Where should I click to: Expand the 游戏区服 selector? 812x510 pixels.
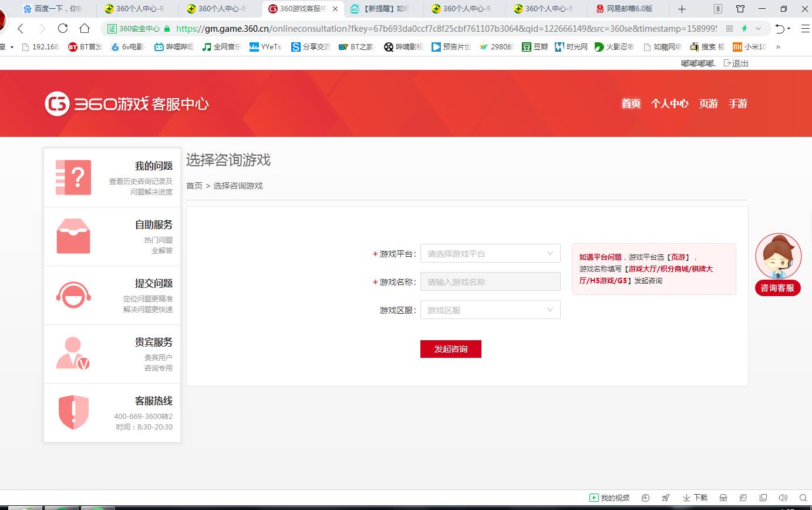pos(490,310)
